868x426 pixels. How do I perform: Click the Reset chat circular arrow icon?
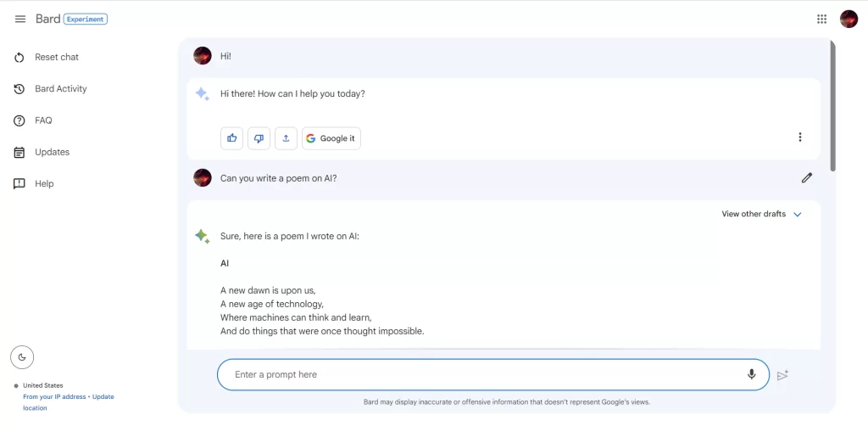[x=19, y=57]
